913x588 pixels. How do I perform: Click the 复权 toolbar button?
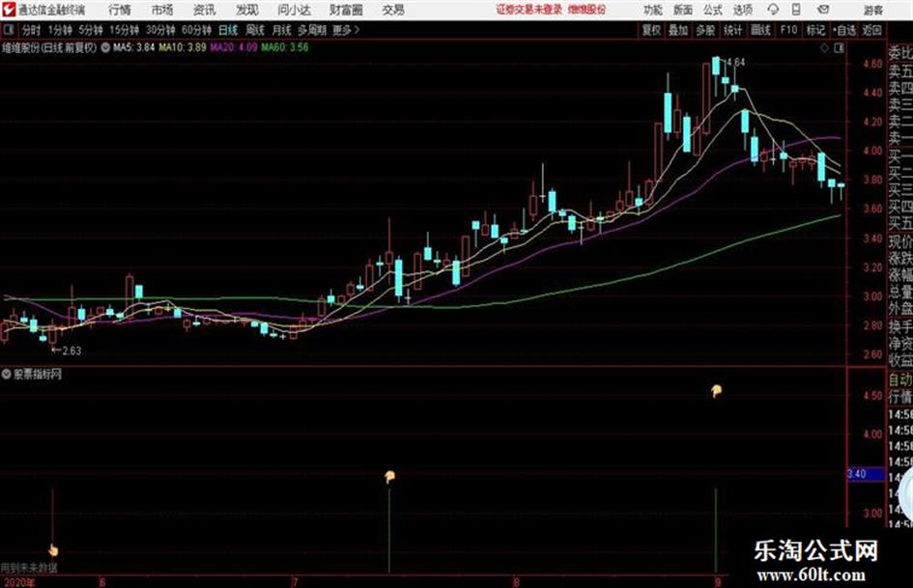651,30
